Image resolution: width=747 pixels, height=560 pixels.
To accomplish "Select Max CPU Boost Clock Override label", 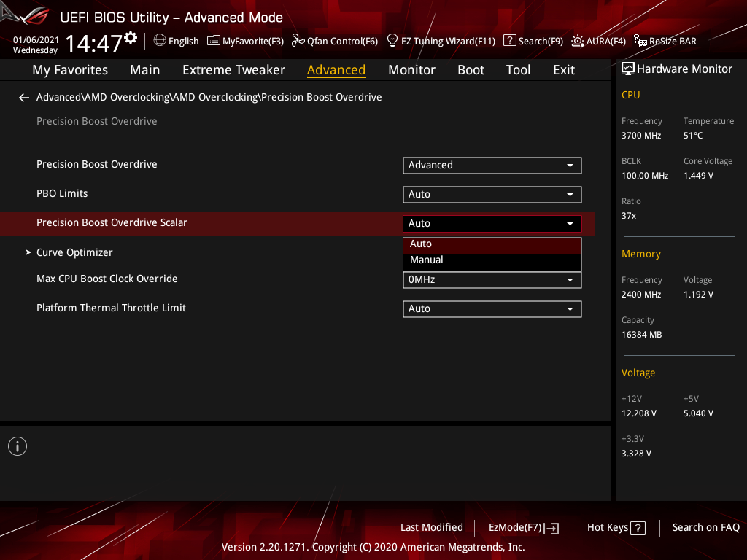I will [x=107, y=279].
